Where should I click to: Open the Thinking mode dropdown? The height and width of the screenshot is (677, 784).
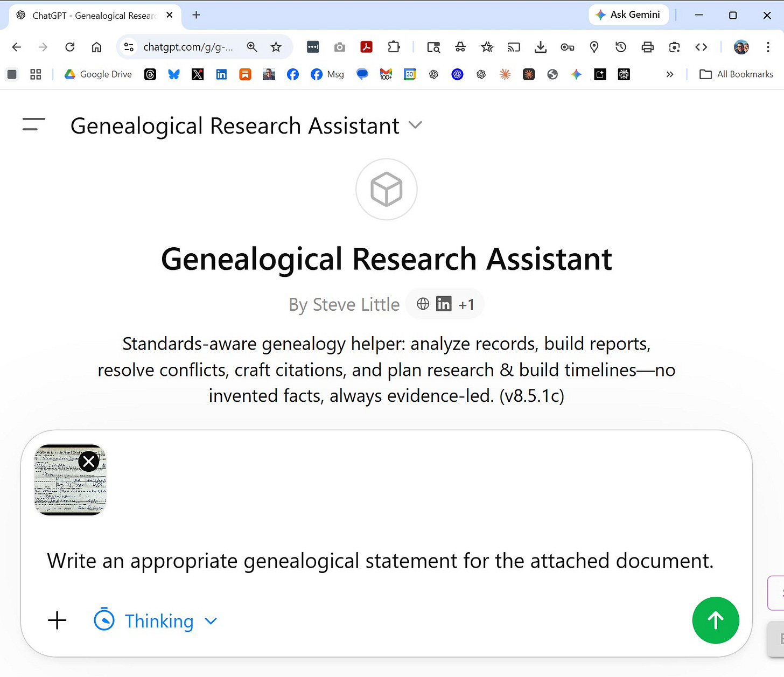pyautogui.click(x=156, y=620)
